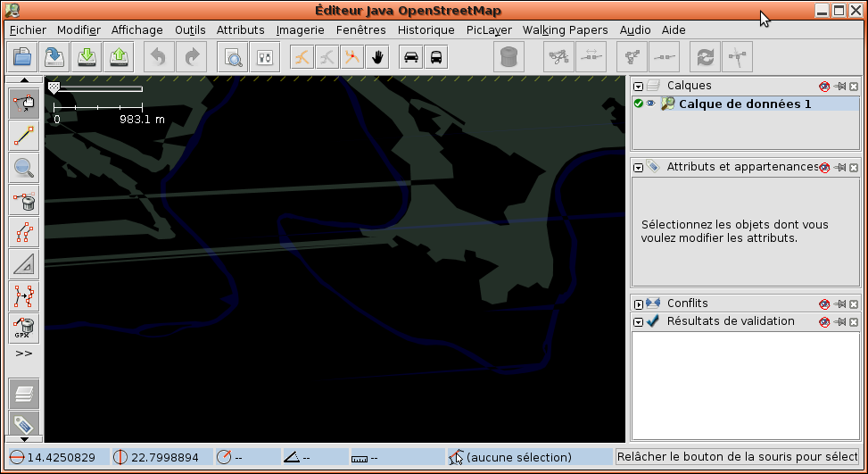The width and height of the screenshot is (868, 474).
Task: Open the Imagerie menu
Action: (x=300, y=29)
